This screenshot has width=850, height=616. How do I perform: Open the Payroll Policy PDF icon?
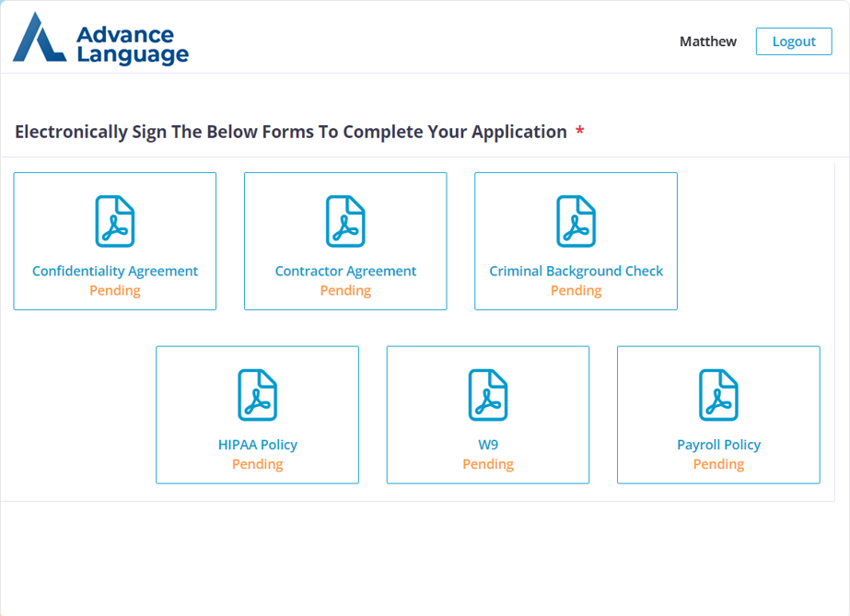718,395
